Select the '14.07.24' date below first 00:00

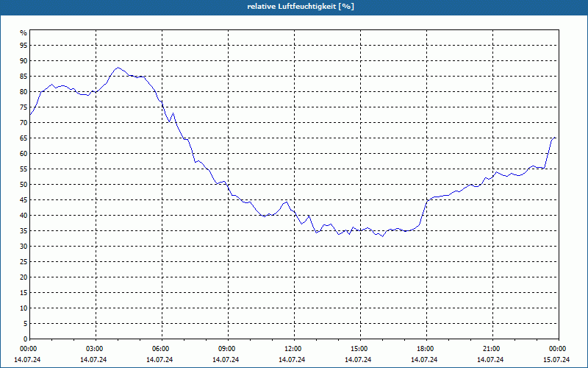27,360
